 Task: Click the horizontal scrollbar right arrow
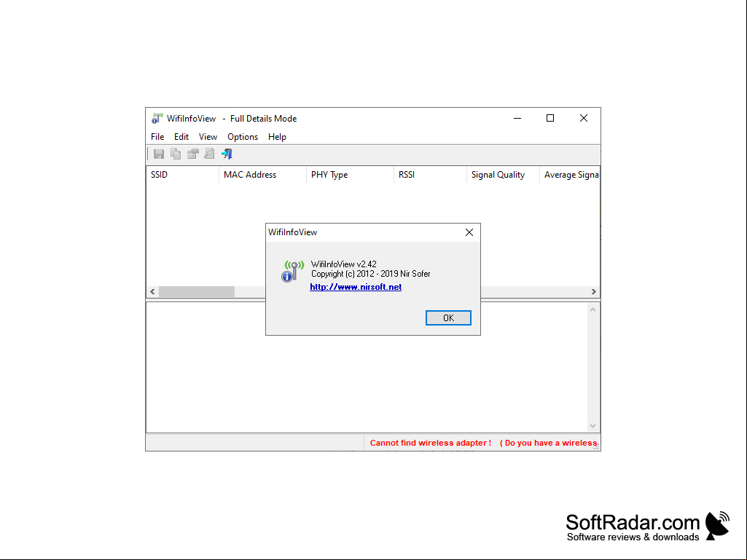(594, 291)
